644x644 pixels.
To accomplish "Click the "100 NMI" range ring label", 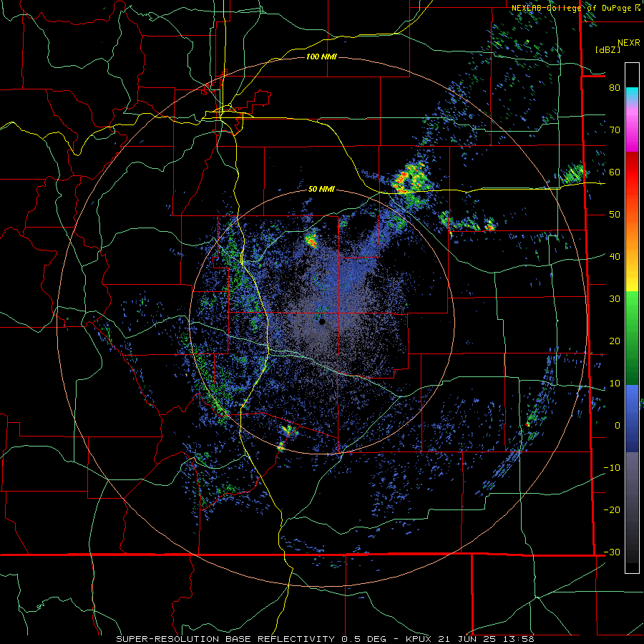I will (321, 57).
